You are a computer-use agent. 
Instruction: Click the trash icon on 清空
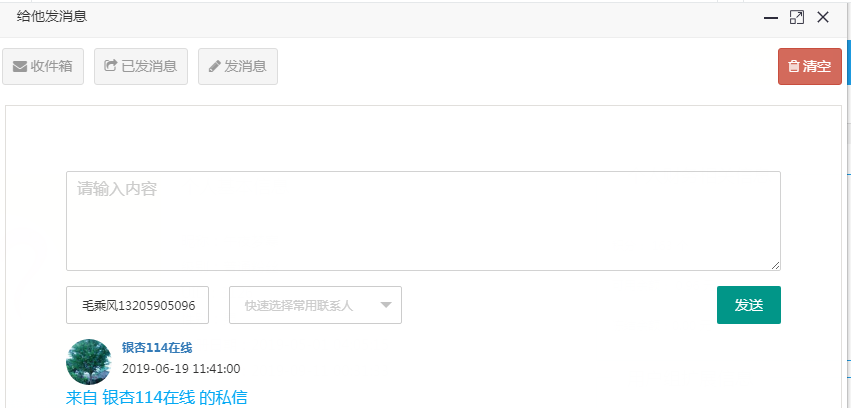(x=794, y=67)
